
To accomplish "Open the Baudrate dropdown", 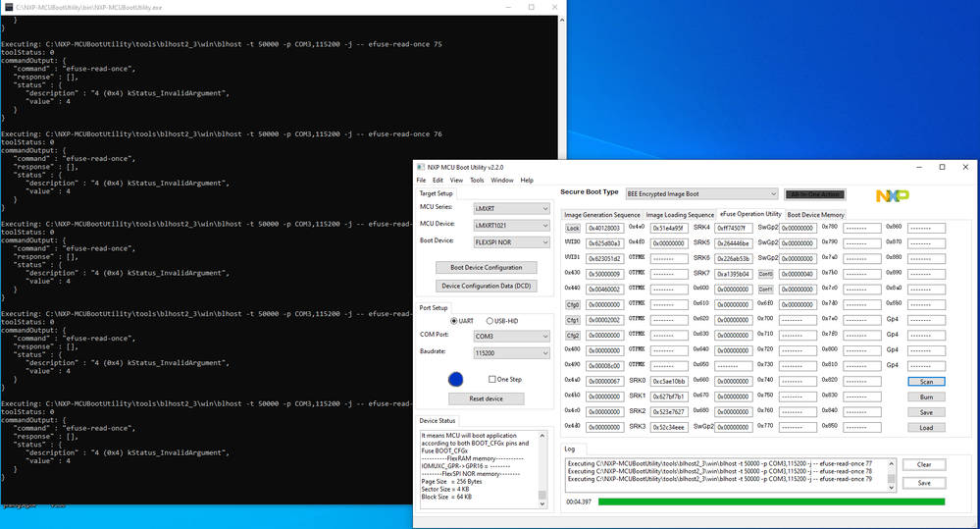I will (511, 352).
